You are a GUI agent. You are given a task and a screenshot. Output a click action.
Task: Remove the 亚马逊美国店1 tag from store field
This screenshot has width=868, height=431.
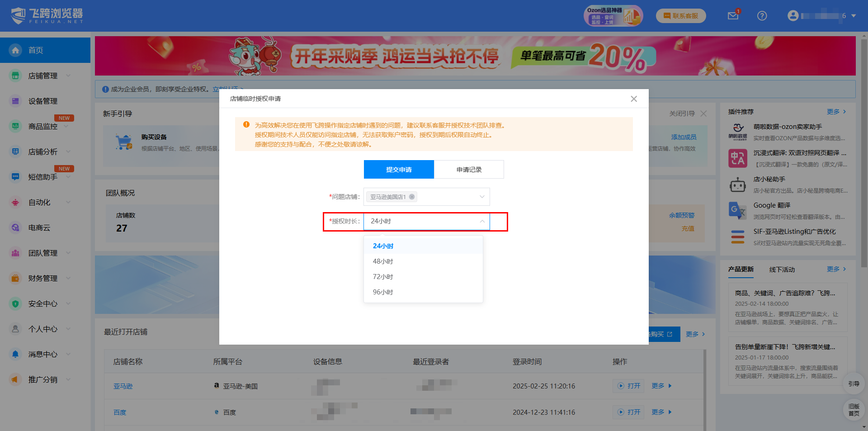tap(412, 197)
